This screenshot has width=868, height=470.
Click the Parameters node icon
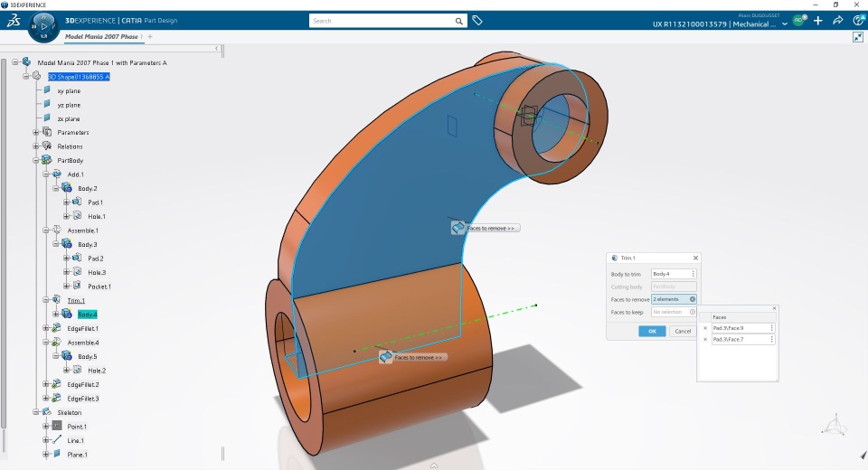coord(47,132)
